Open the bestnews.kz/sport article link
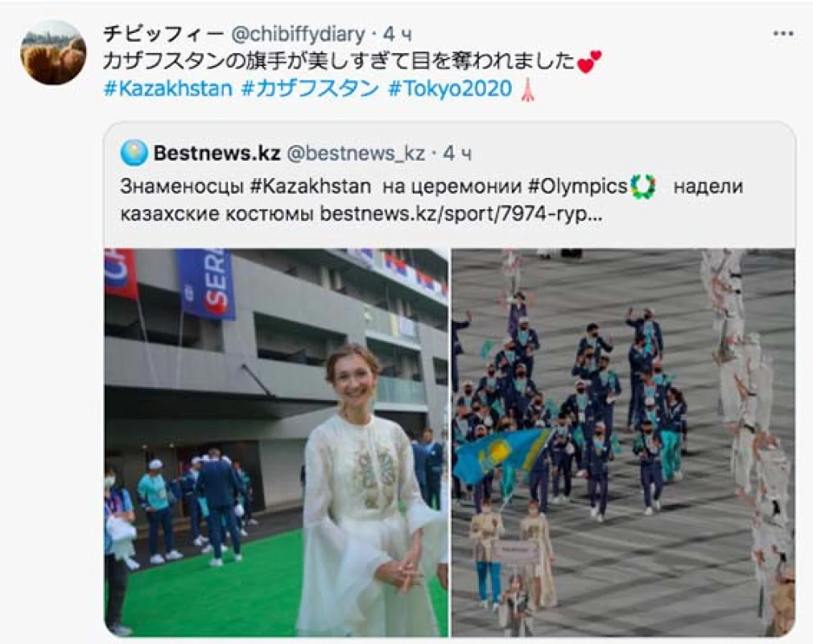813x644 pixels. click(461, 213)
